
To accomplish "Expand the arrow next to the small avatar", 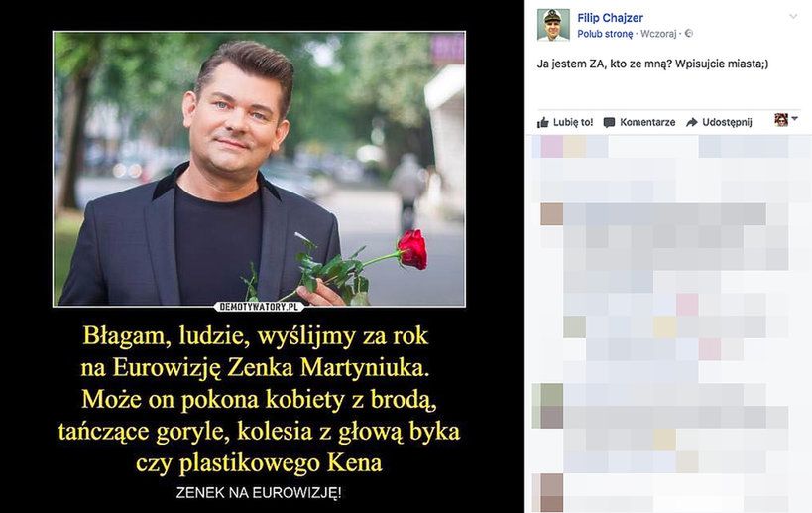I will click(795, 119).
